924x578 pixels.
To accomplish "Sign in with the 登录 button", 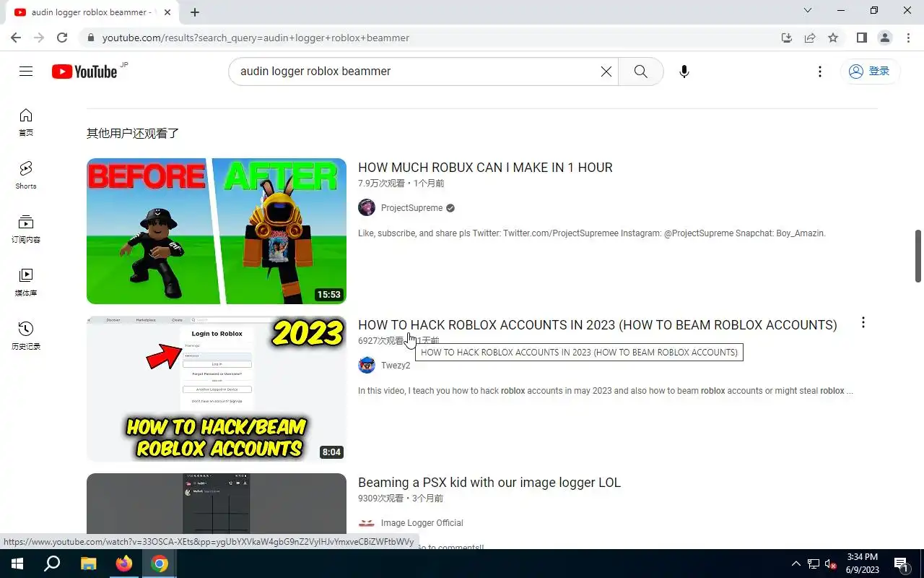I will 870,72.
